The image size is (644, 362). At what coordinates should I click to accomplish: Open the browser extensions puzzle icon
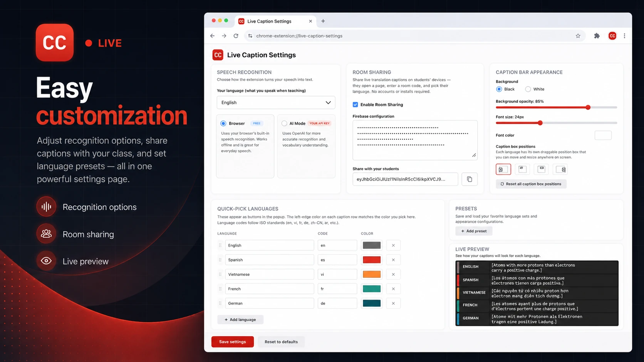tap(597, 36)
